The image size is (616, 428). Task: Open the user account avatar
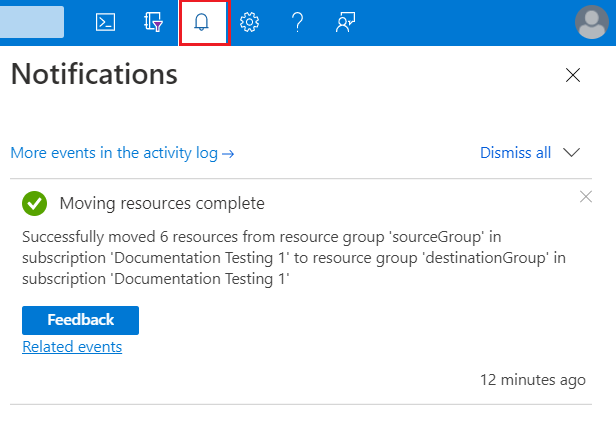click(593, 22)
